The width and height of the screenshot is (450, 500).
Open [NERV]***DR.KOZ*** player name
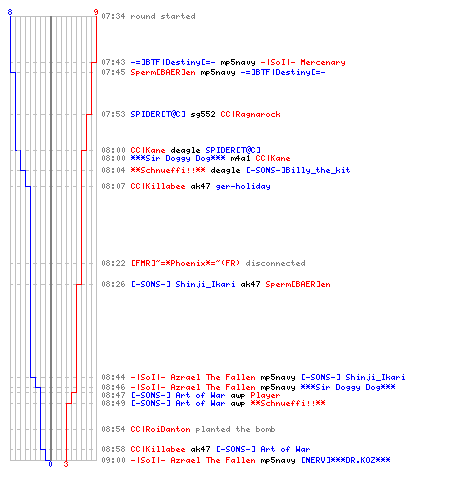[x=346, y=460]
